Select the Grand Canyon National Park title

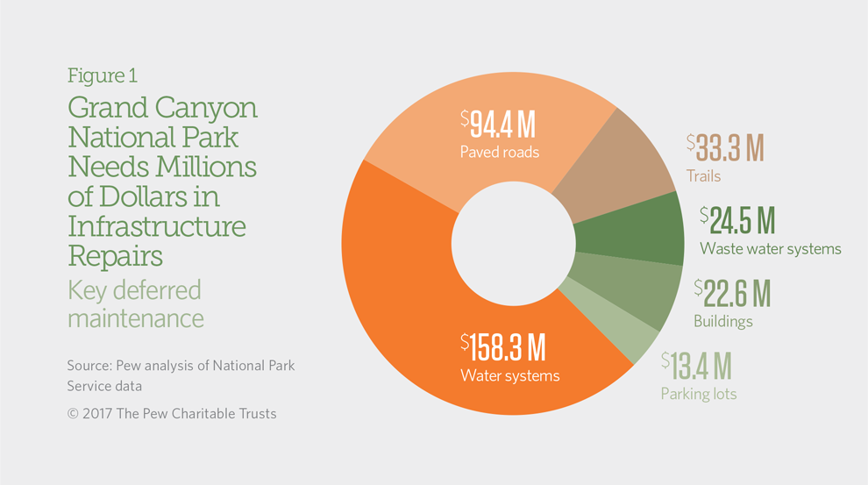tap(162, 182)
